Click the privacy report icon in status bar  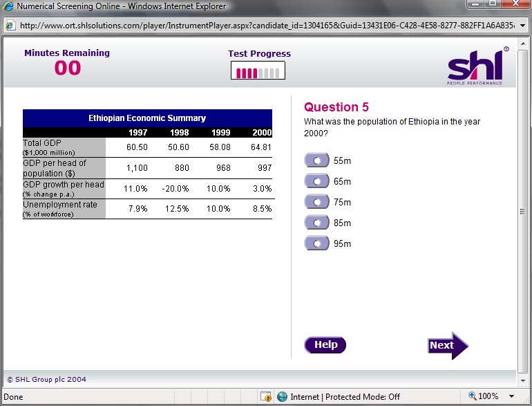[x=266, y=396]
